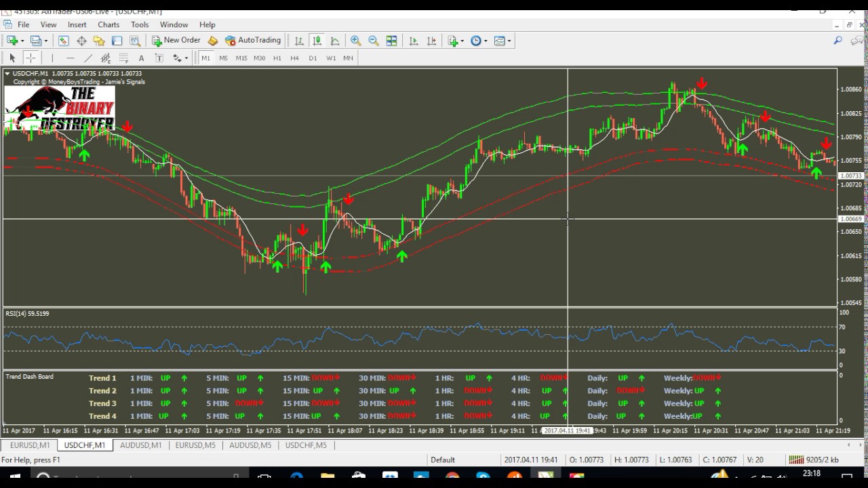
Task: Open the Insert menu
Action: coord(77,24)
